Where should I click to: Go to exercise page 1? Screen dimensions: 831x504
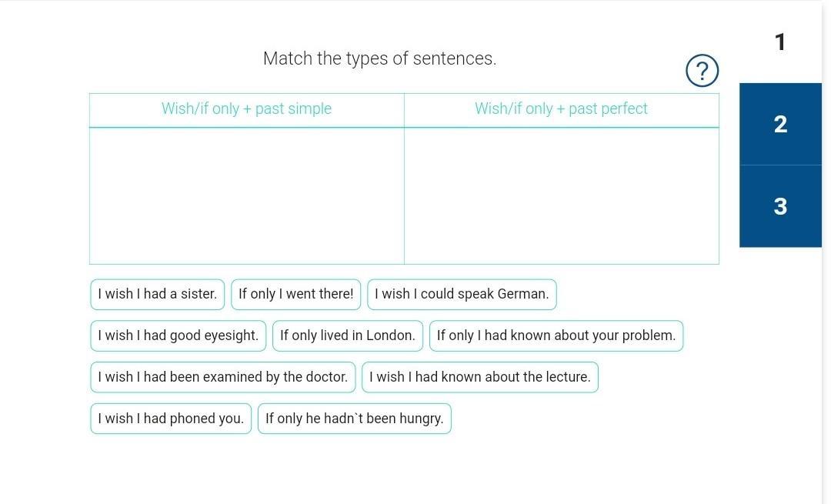[780, 42]
